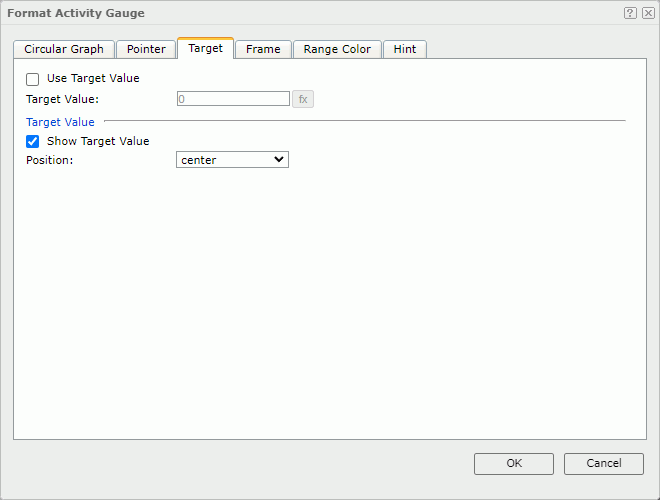
Task: Click the fx formula button
Action: 303,99
